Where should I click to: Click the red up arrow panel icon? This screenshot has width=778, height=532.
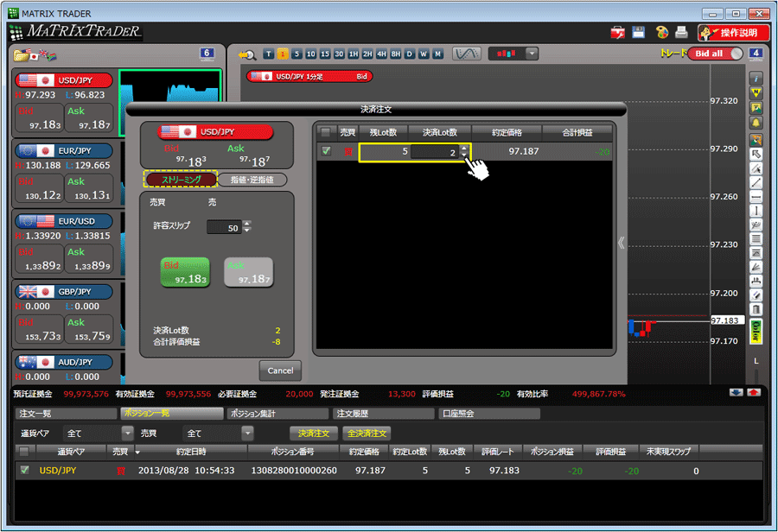[x=754, y=393]
